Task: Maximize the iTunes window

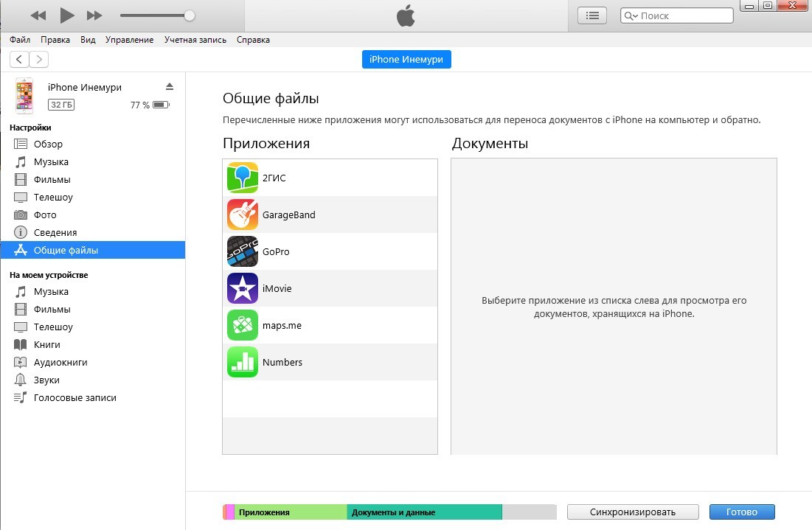Action: 768,6
